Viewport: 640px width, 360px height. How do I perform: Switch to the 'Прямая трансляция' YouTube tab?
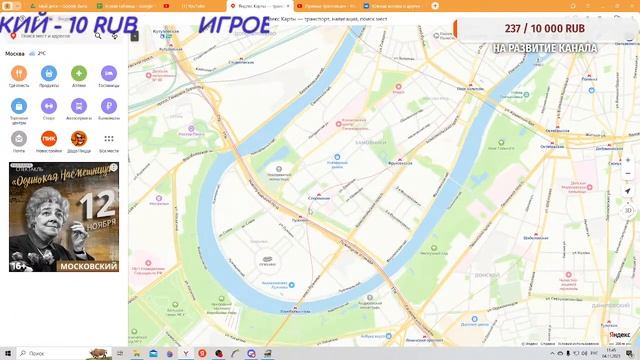[326, 6]
